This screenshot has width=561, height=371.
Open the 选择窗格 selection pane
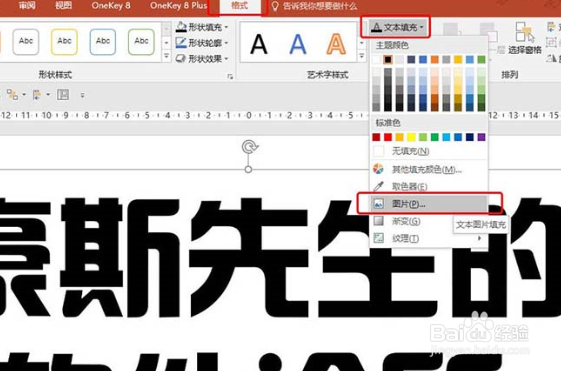point(525,38)
